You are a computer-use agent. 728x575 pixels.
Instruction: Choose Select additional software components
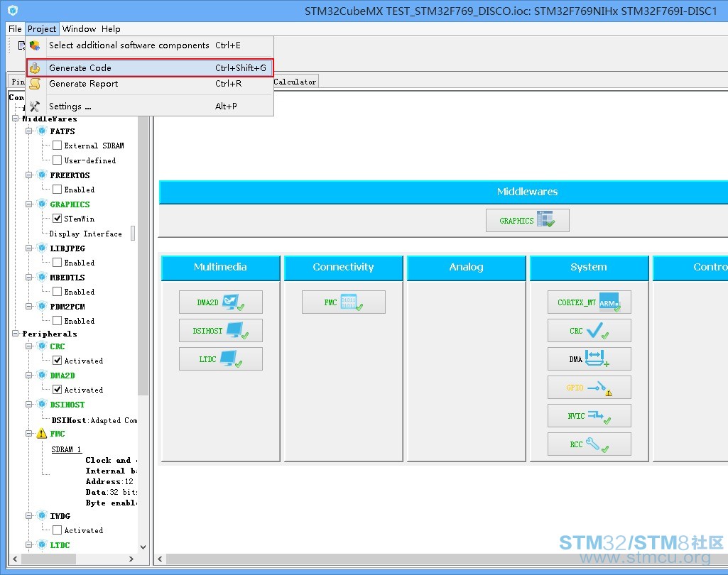(149, 45)
